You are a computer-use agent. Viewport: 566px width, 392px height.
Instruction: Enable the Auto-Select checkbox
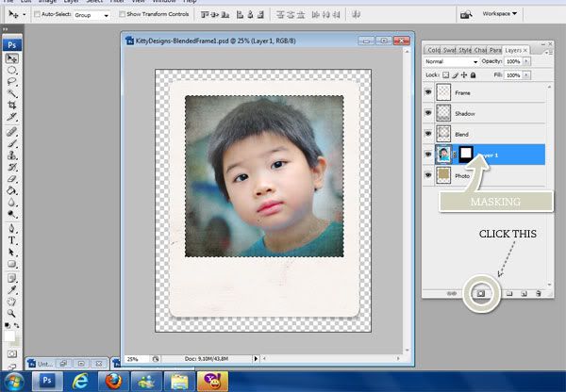tap(35, 15)
